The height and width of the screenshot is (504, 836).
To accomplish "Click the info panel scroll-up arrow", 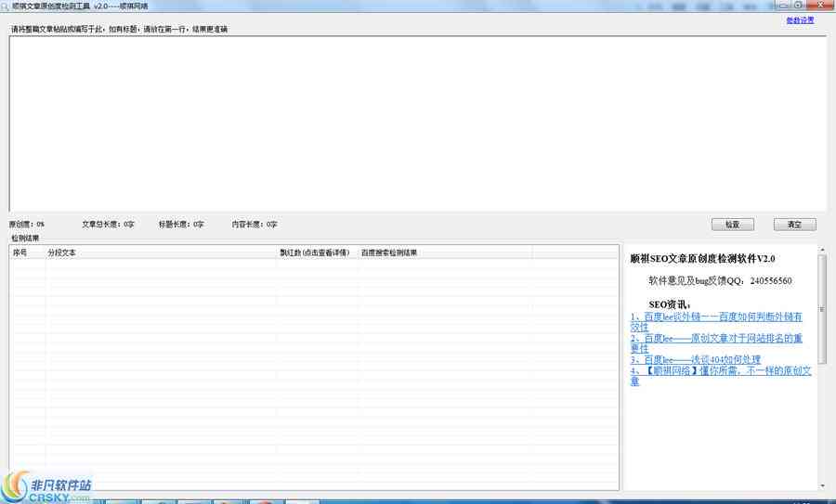I will click(x=822, y=250).
